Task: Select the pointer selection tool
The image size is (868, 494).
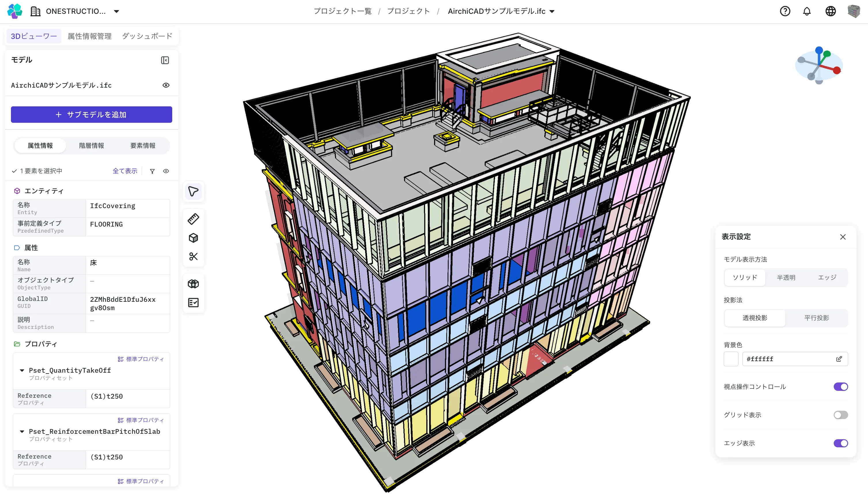Action: [x=193, y=192]
